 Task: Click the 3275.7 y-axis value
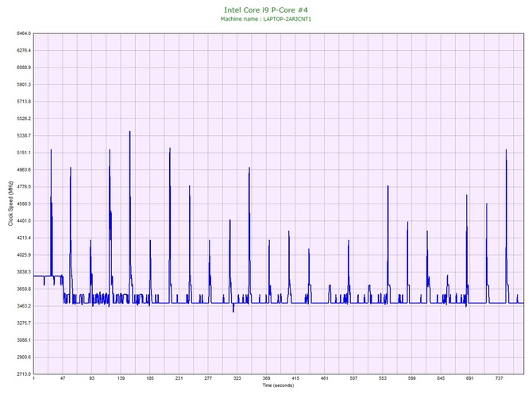click(24, 323)
